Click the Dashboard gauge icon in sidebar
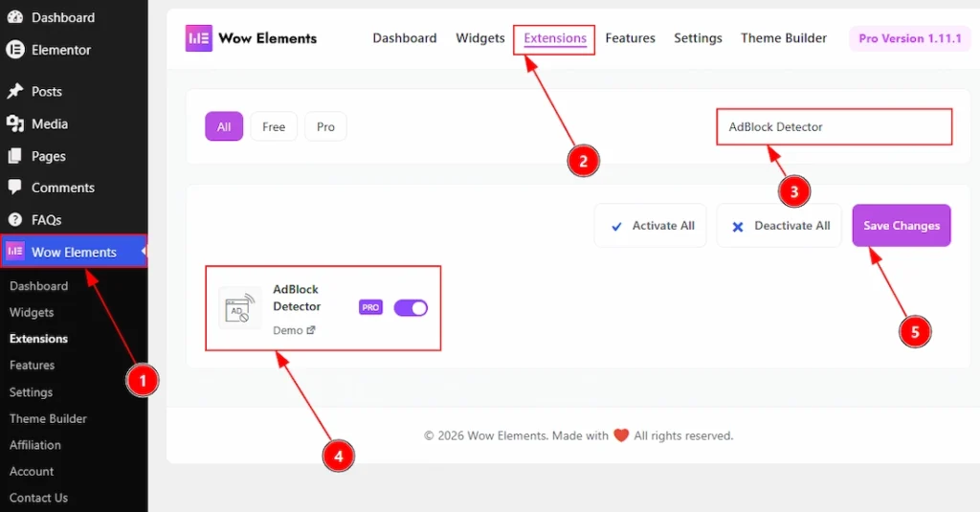This screenshot has width=980, height=512. [15, 17]
